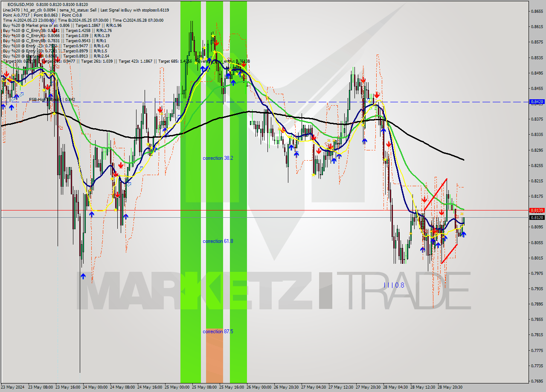Click the '25 May 08:00' time label
546x392 pixels.
click(x=204, y=387)
